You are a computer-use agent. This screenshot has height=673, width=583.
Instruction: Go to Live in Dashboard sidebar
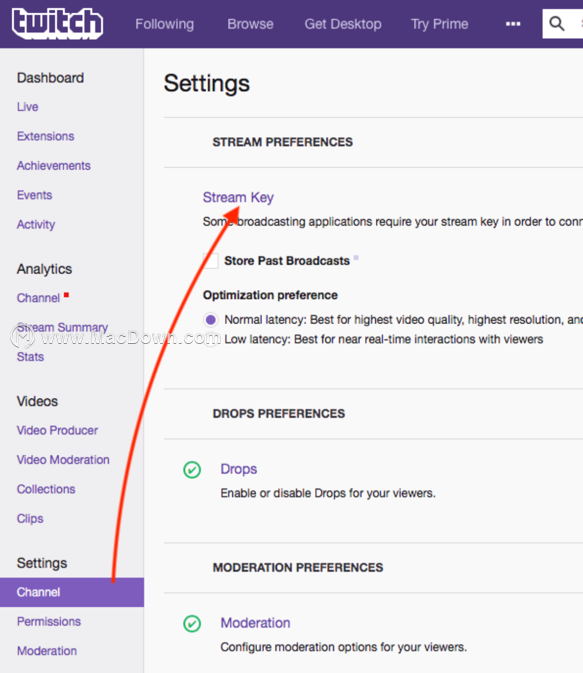pyautogui.click(x=27, y=107)
